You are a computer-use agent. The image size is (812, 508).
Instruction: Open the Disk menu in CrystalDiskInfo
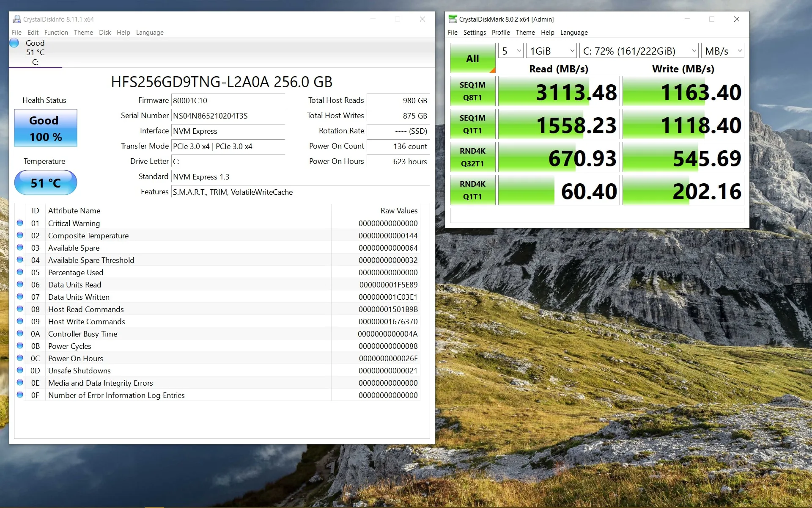[x=105, y=33]
